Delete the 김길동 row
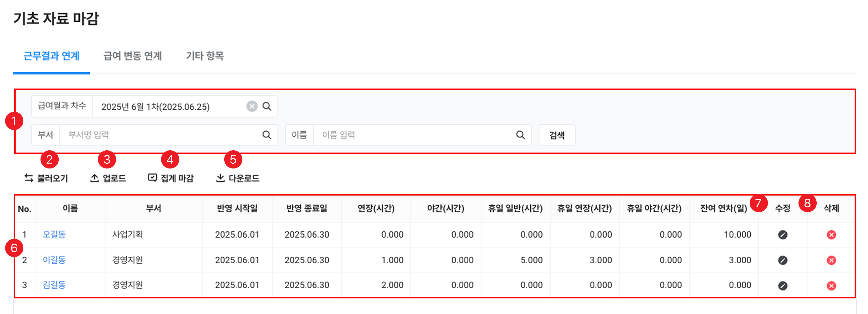The image size is (868, 314). pos(831,286)
